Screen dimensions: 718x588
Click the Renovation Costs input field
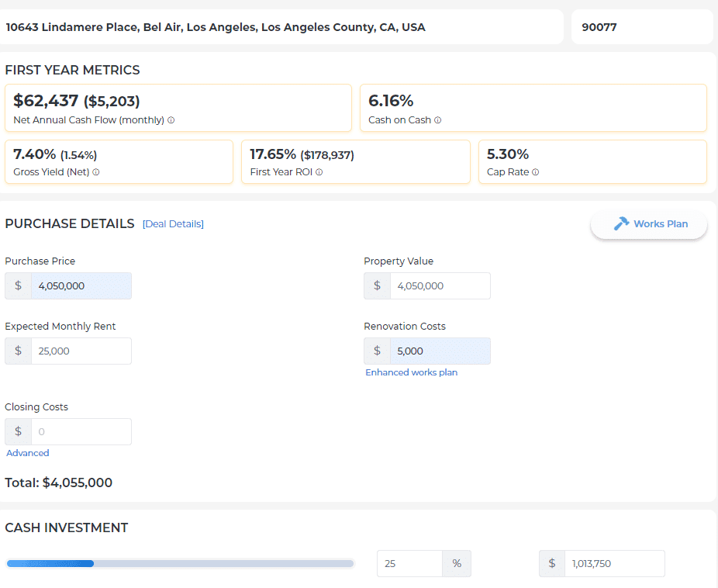click(x=440, y=351)
